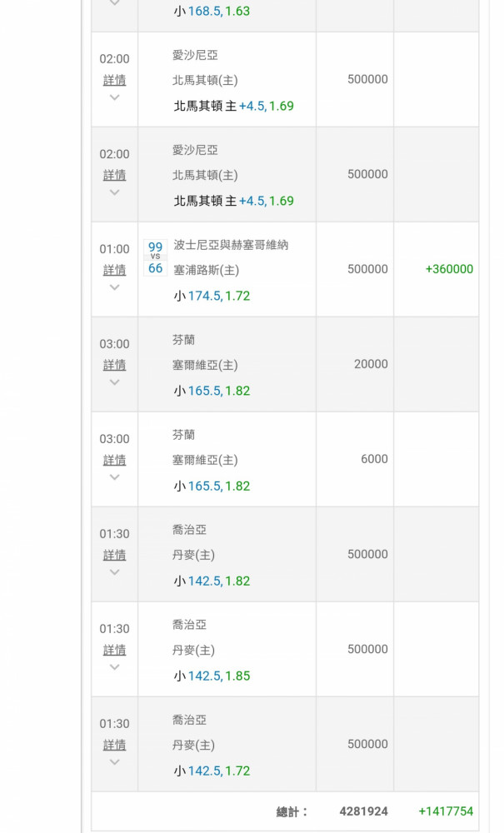The height and width of the screenshot is (833, 504).
Task: Open 詳情 for the 6000 stake 芬蘭 bet
Action: point(114,460)
